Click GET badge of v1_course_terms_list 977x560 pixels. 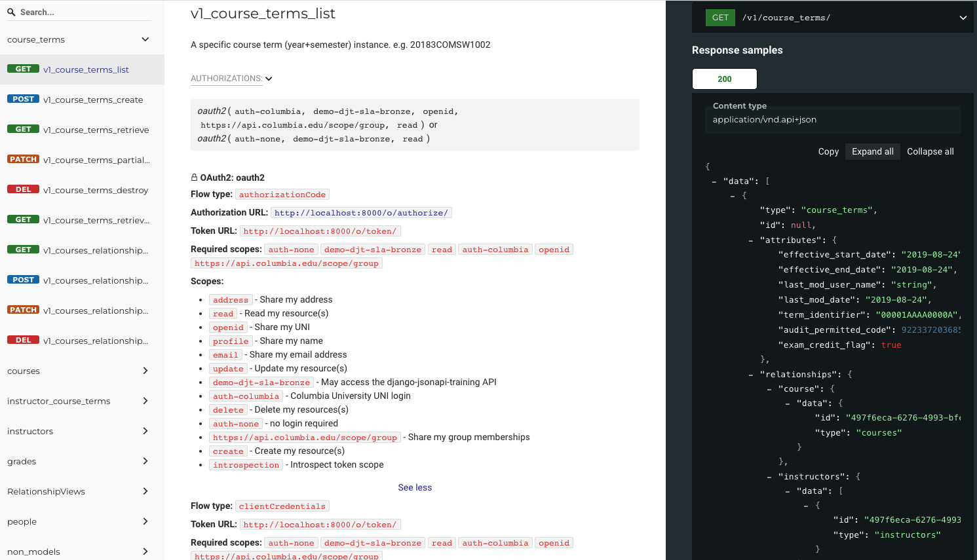tap(23, 69)
